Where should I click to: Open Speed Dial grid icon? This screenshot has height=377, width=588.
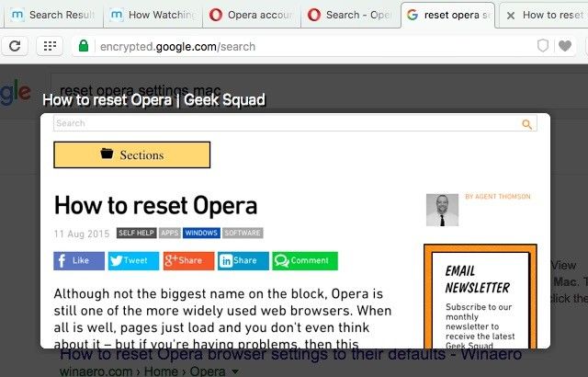coord(50,46)
